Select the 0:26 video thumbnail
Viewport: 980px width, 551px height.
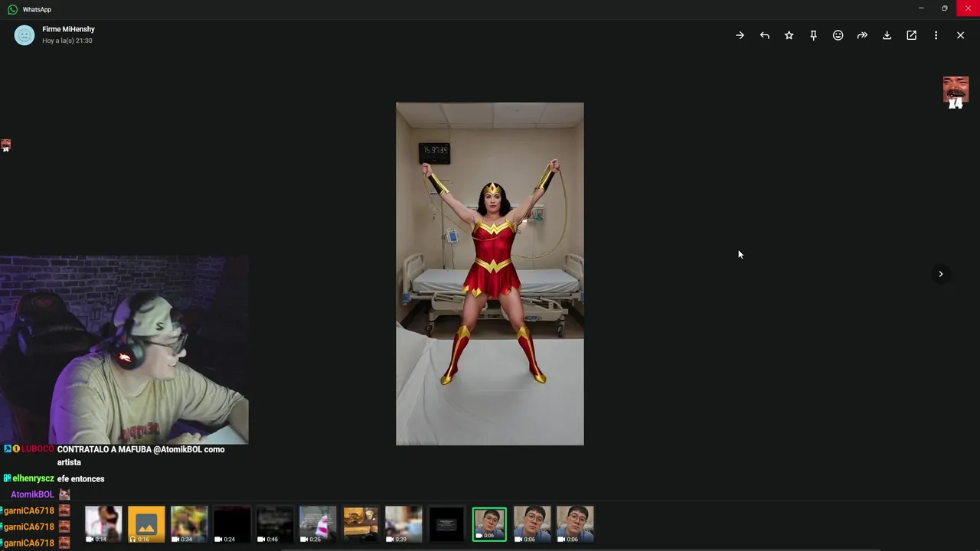pos(318,524)
